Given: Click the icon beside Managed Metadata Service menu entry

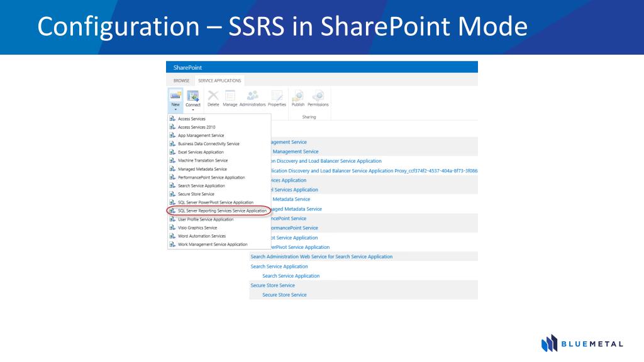Looking at the screenshot, I should tap(172, 168).
